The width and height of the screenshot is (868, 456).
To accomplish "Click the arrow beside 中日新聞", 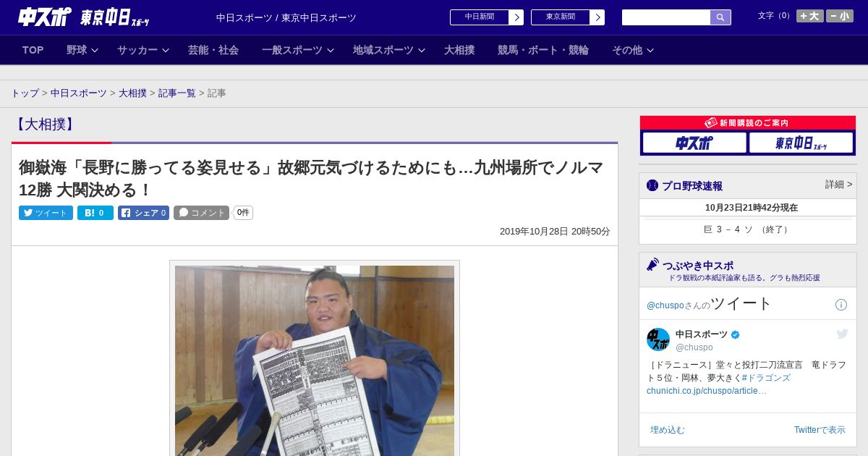I will pyautogui.click(x=516, y=17).
